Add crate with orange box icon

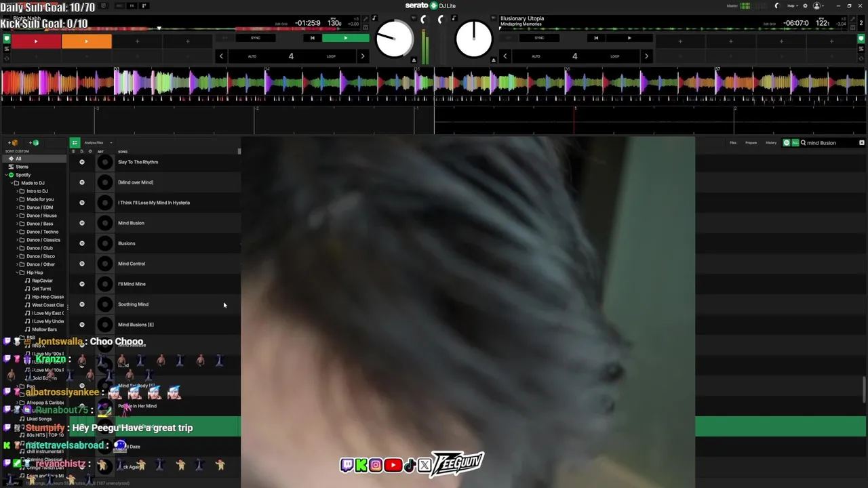(x=14, y=143)
